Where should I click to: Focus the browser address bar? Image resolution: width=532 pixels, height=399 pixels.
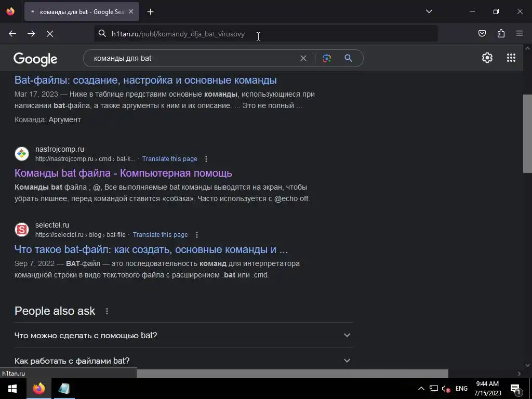[x=266, y=34]
